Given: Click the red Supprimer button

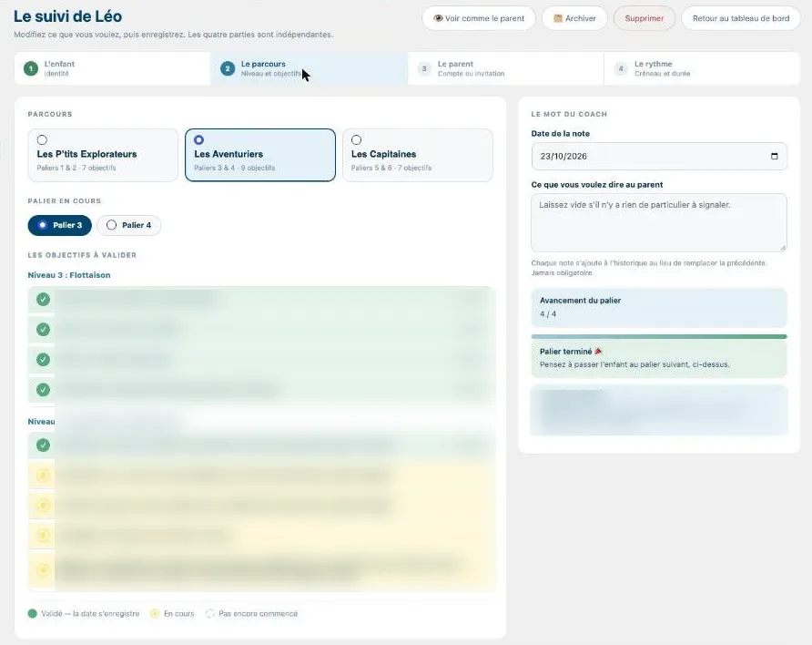Looking at the screenshot, I should (x=645, y=18).
